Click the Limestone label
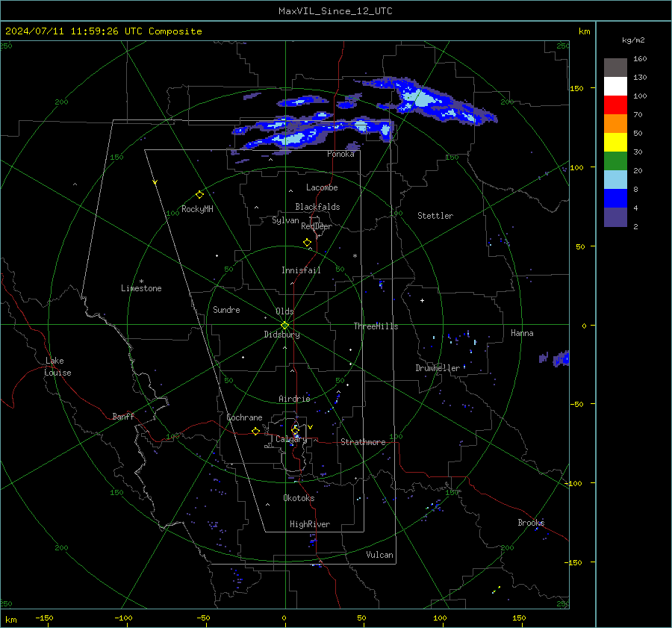This screenshot has height=628, width=672. (x=141, y=288)
